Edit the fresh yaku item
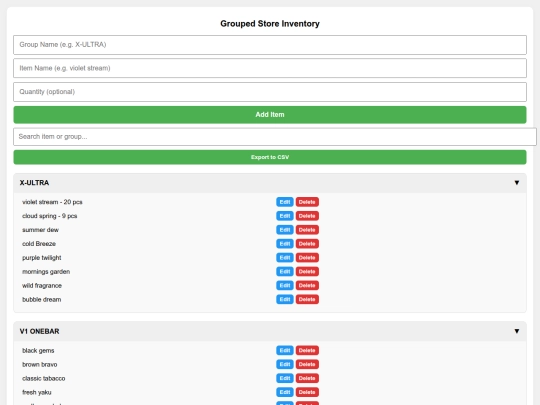This screenshot has height=405, width=540. 284,392
